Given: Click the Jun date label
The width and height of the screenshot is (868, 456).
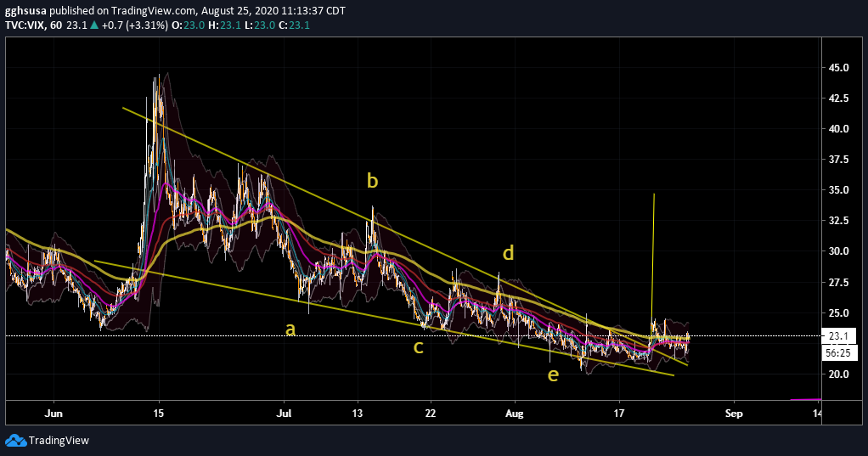Looking at the screenshot, I should 54,414.
